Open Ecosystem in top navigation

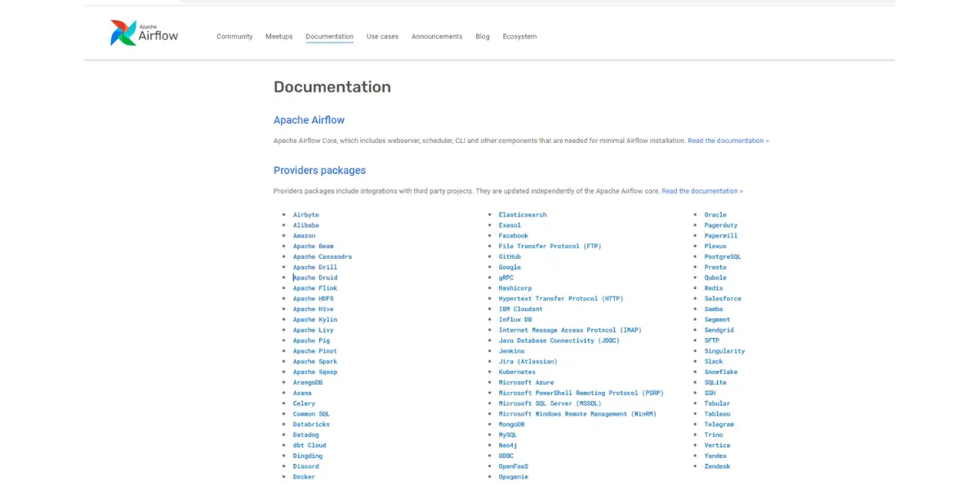520,37
